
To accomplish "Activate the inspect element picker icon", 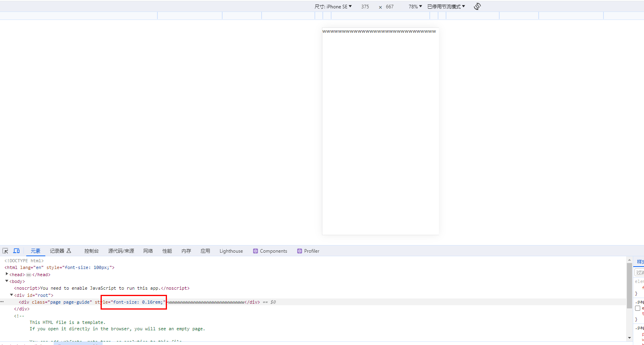I will (5, 251).
